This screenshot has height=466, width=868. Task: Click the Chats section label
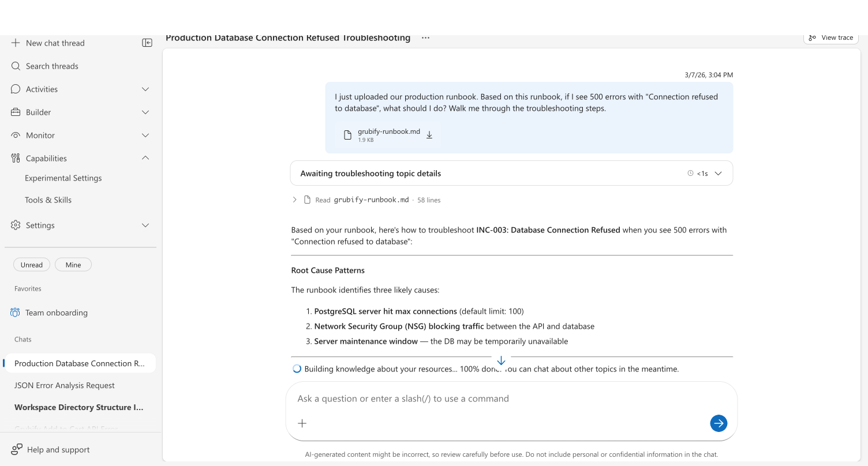tap(23, 339)
